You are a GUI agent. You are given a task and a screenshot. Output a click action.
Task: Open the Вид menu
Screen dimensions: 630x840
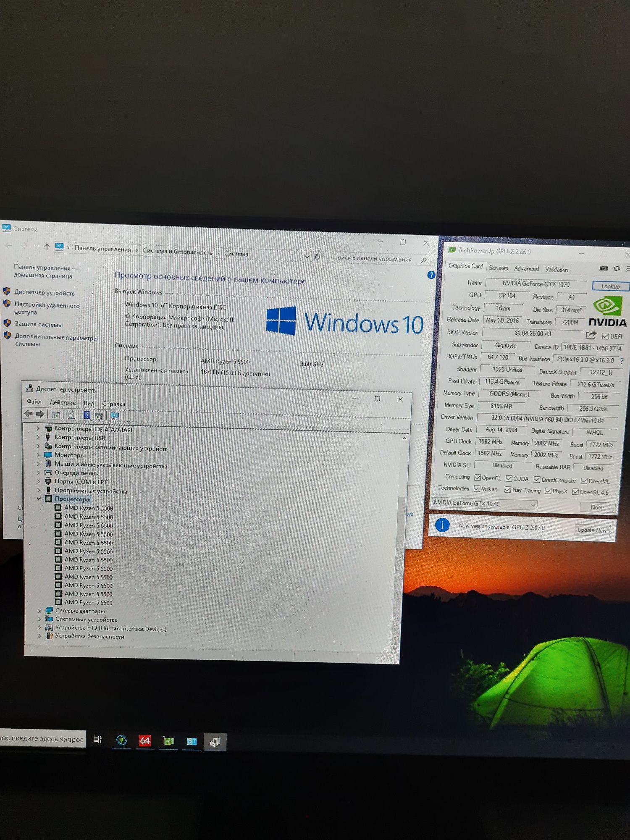(x=89, y=403)
